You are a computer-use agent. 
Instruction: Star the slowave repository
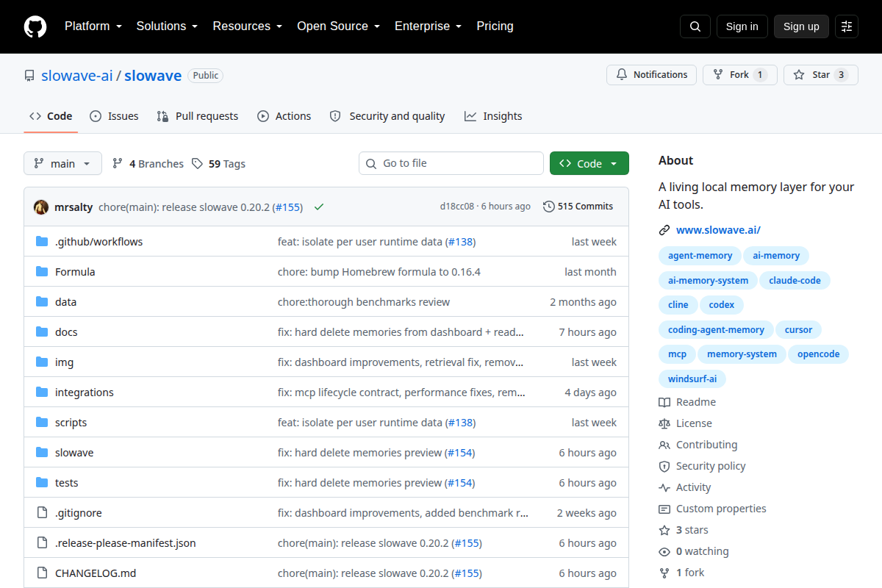coord(820,75)
